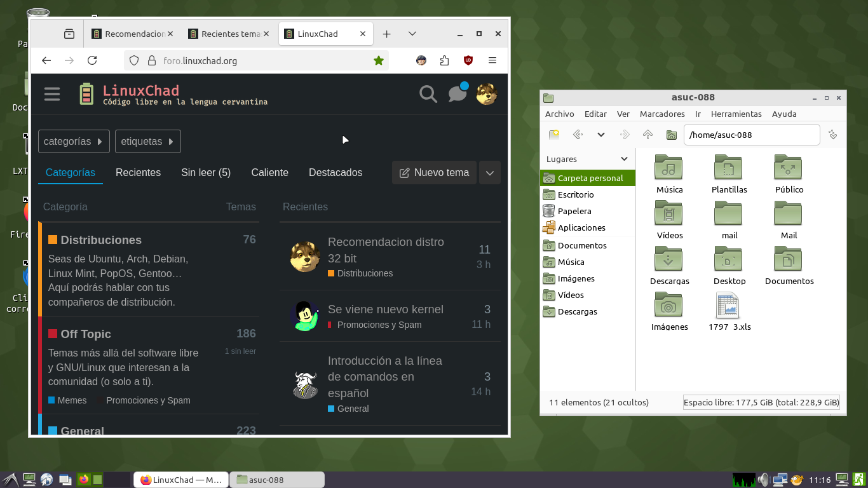Expand the categorías dropdown filter

pos(74,142)
